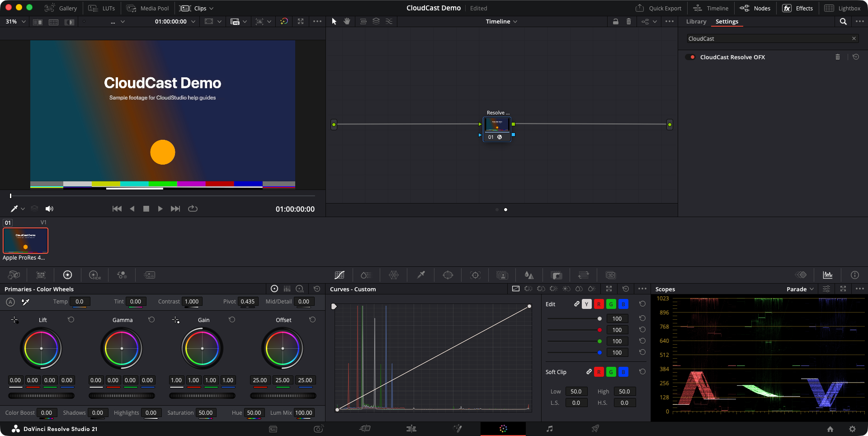Click the search icon in Effects panel
The image size is (868, 436).
tap(843, 21)
